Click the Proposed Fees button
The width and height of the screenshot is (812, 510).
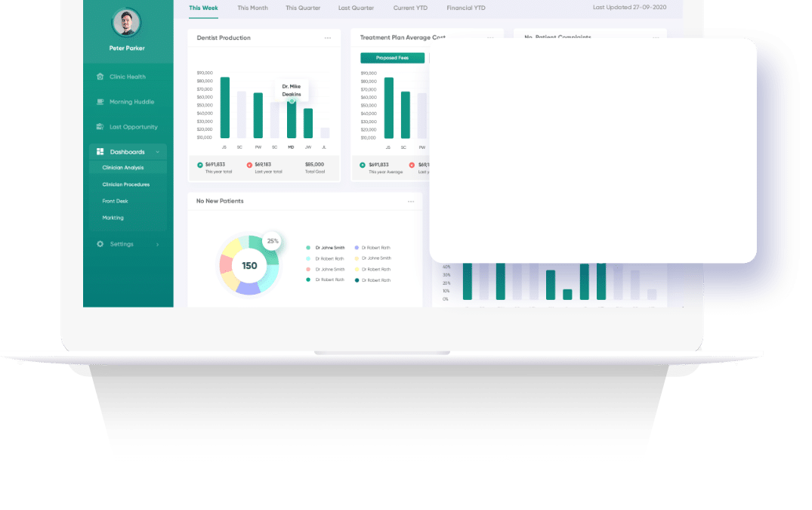point(392,58)
